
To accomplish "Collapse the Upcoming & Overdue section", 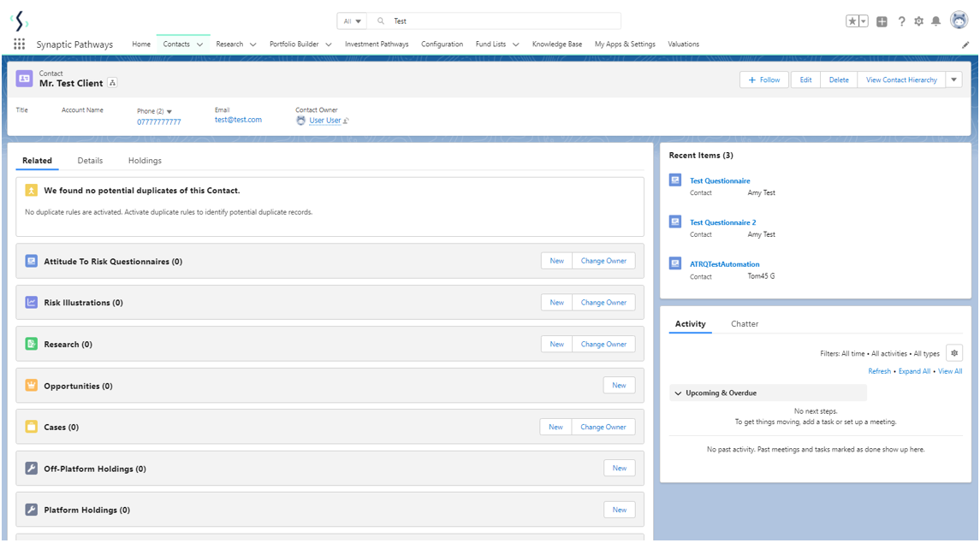I will (x=678, y=393).
